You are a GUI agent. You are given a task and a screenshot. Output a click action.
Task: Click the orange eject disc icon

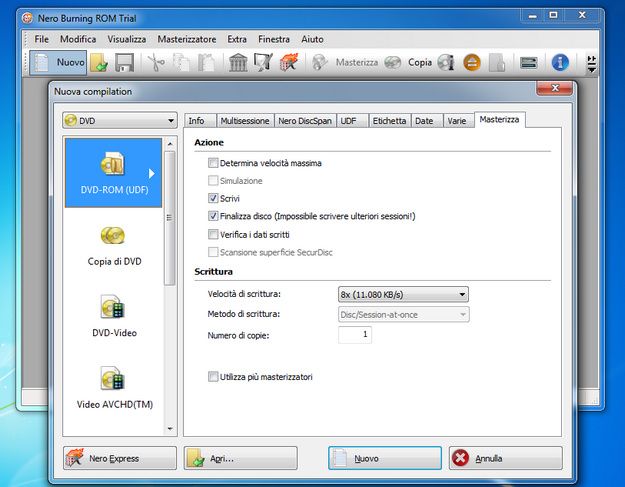[472, 63]
